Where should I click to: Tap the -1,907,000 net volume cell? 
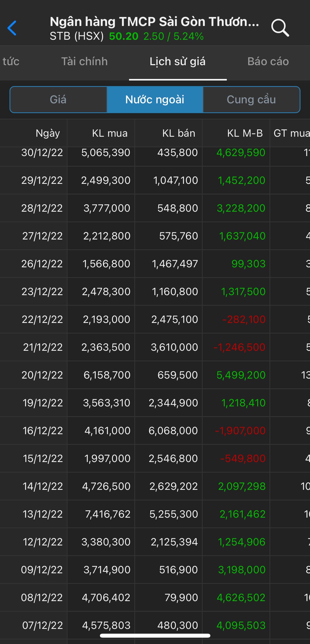240,431
